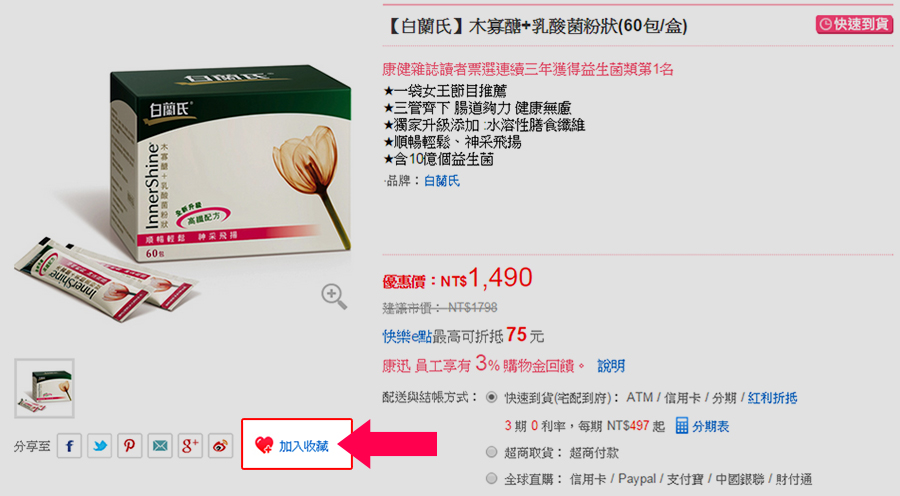The width and height of the screenshot is (900, 496).
Task: Open the 說明 explanation link
Action: pyautogui.click(x=611, y=366)
